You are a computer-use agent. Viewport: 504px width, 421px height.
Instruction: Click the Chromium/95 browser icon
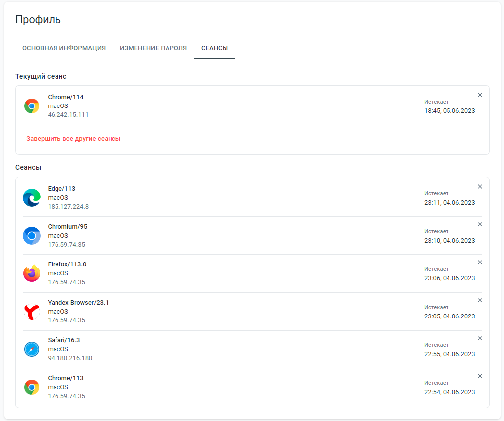tap(32, 236)
